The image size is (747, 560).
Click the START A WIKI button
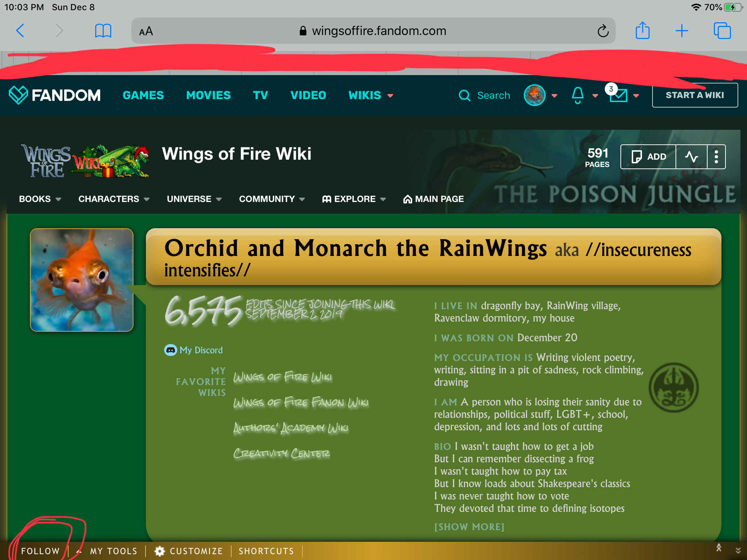click(694, 95)
